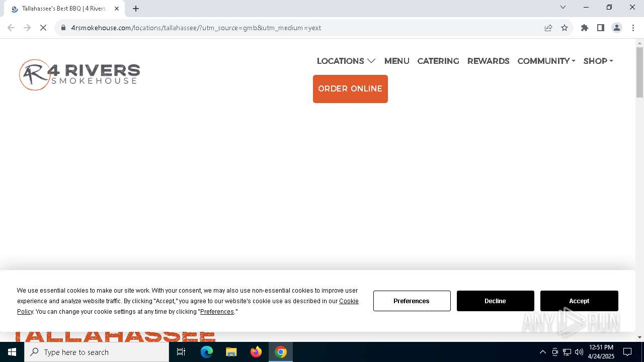Stop loading the page

pos(43,28)
